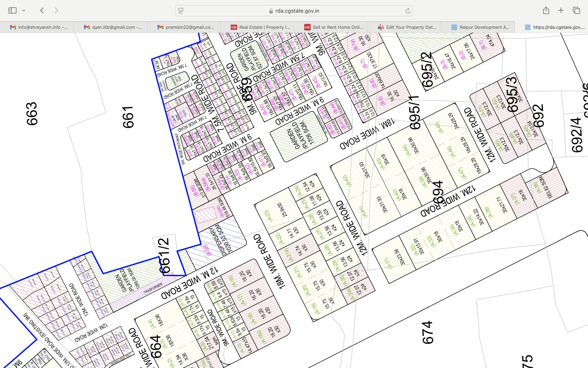This screenshot has height=368, width=588.
Task: Open the Share button
Action: [546, 10]
